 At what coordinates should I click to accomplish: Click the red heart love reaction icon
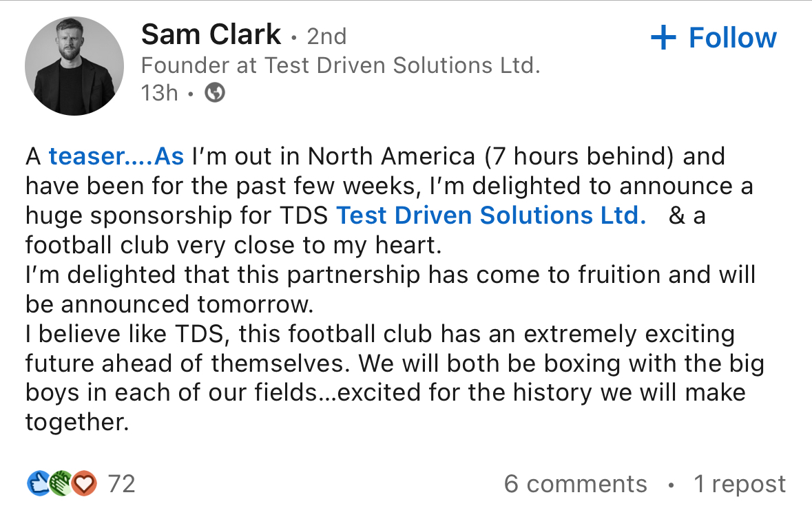(84, 483)
